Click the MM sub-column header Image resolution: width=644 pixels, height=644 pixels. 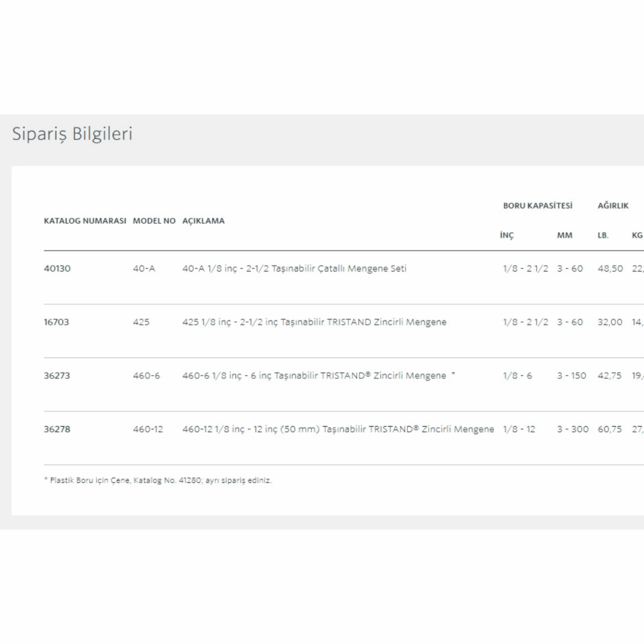pyautogui.click(x=564, y=235)
